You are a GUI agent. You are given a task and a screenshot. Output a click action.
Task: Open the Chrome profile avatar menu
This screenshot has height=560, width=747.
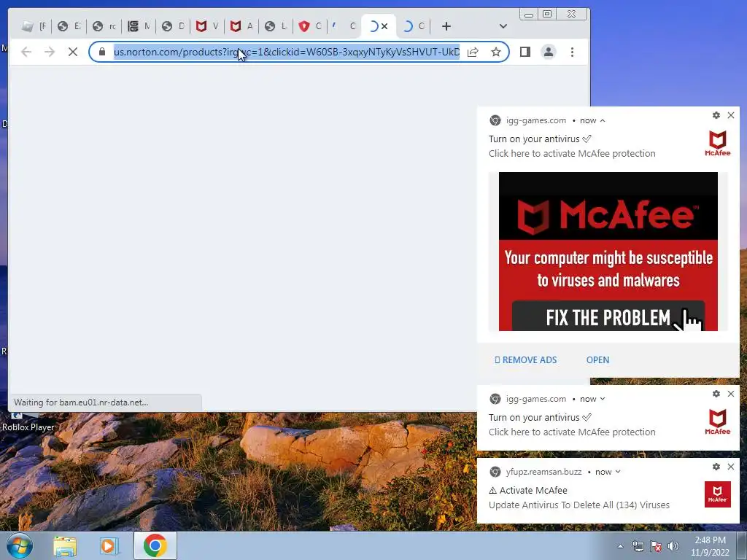coord(549,52)
